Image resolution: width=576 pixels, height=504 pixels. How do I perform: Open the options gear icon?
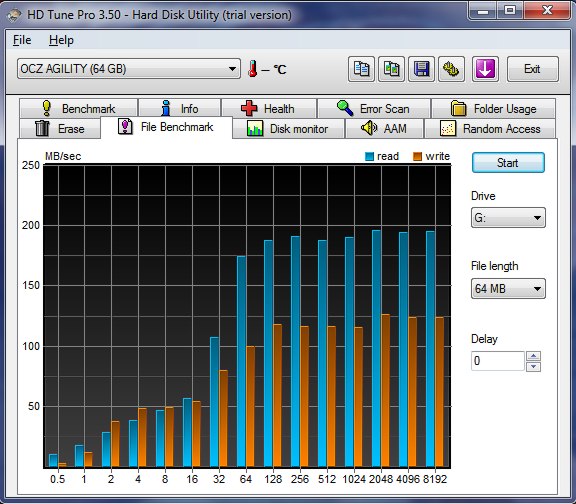(x=451, y=69)
